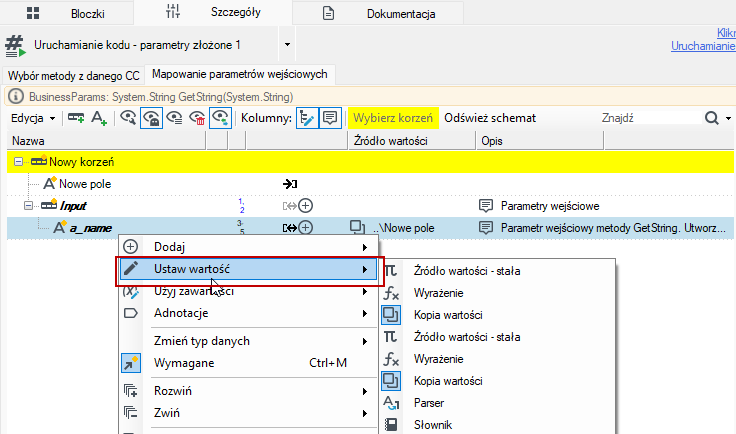Screen dimensions: 736x434
Task: Click the mapping arrows icon on the a_name row
Action: (290, 228)
